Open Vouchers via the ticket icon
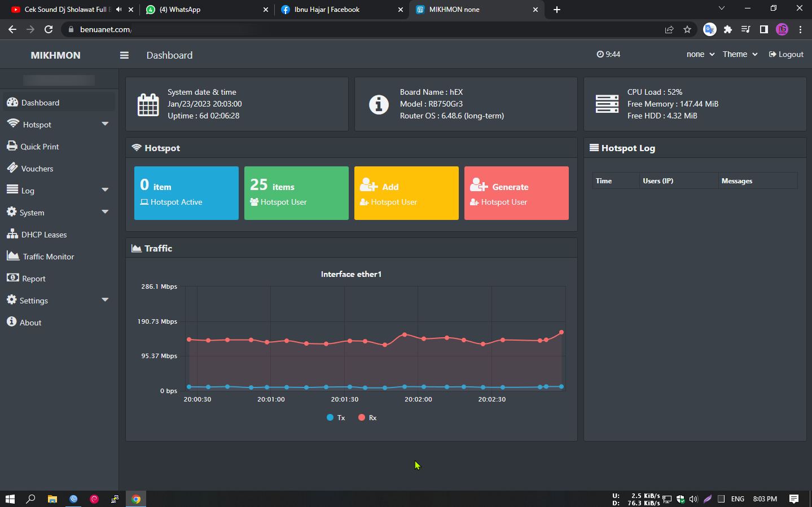This screenshot has height=507, width=812. point(12,168)
